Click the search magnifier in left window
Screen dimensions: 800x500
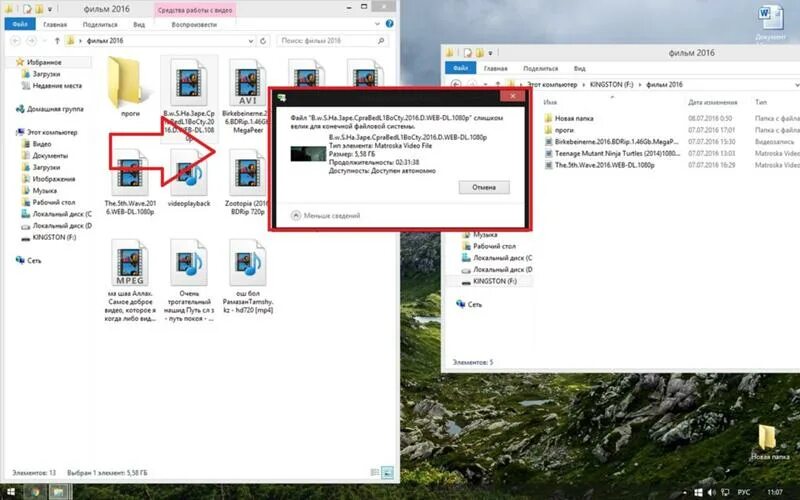coord(381,41)
